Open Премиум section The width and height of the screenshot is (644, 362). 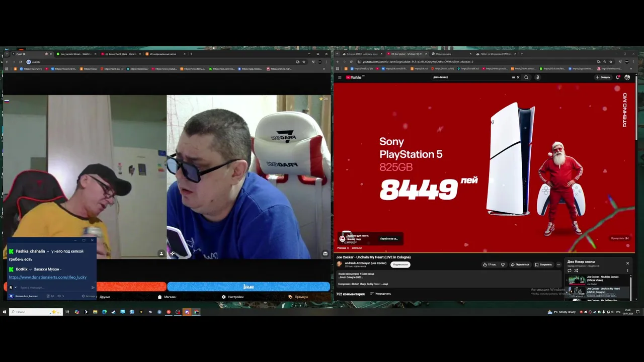[298, 297]
